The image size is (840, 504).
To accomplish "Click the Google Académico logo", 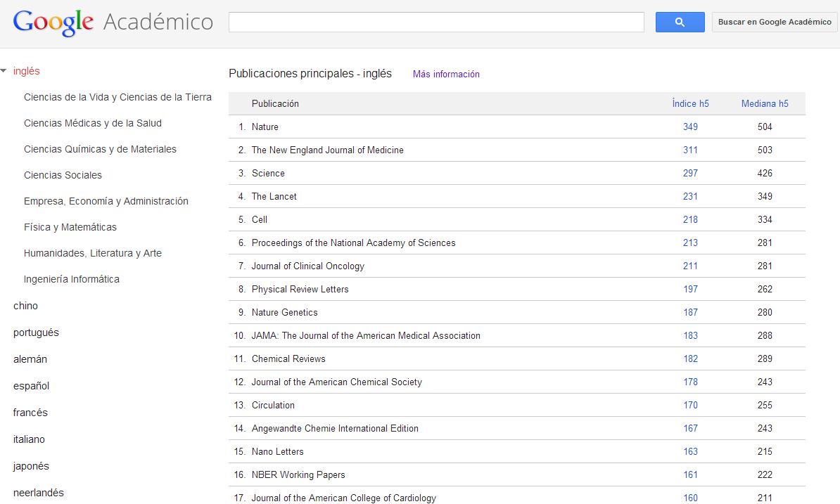I will tap(113, 22).
